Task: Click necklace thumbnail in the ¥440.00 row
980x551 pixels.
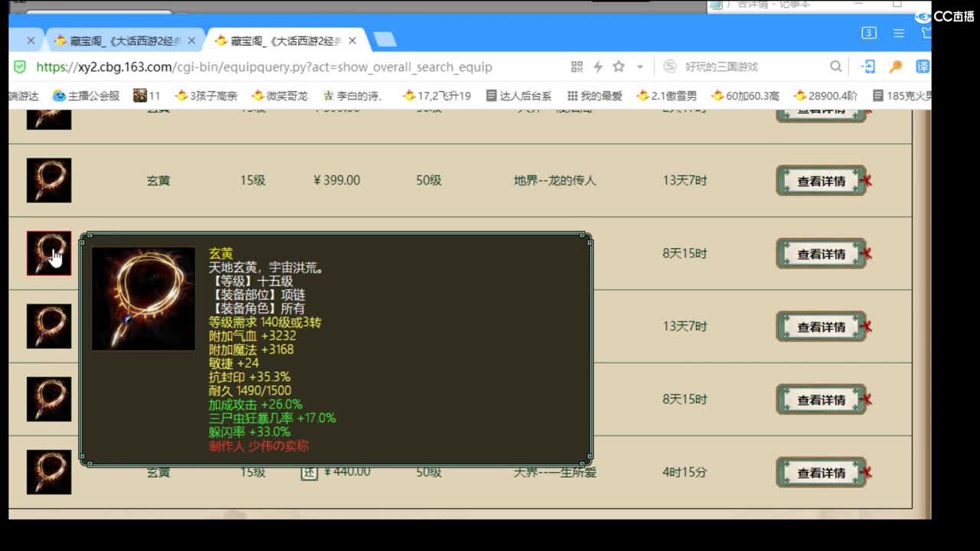Action: [49, 472]
